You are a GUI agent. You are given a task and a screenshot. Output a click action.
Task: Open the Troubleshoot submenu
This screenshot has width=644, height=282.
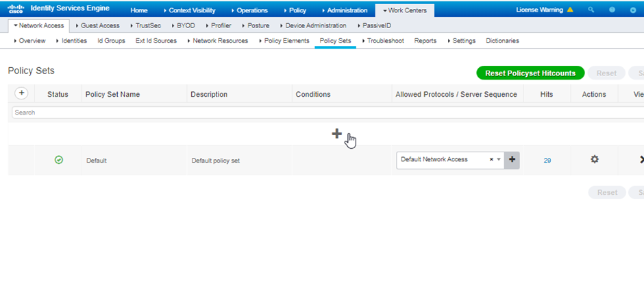pyautogui.click(x=383, y=40)
